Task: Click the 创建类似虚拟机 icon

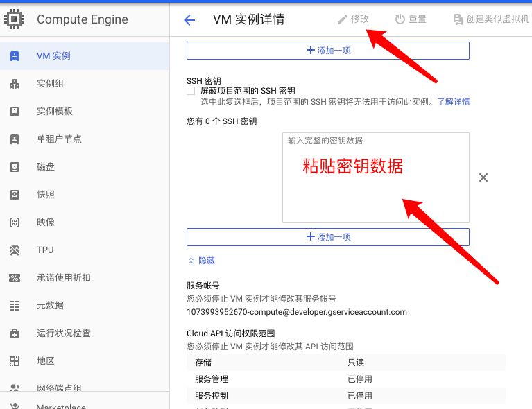Action: [458, 19]
